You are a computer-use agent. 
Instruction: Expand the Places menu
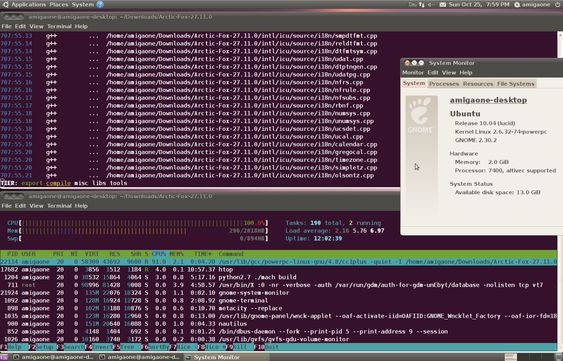pos(59,5)
